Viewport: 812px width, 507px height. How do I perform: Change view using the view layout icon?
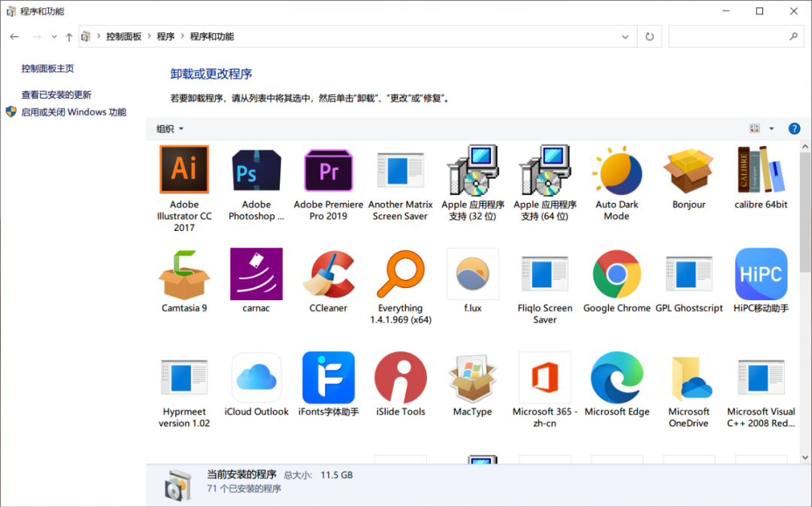point(755,129)
